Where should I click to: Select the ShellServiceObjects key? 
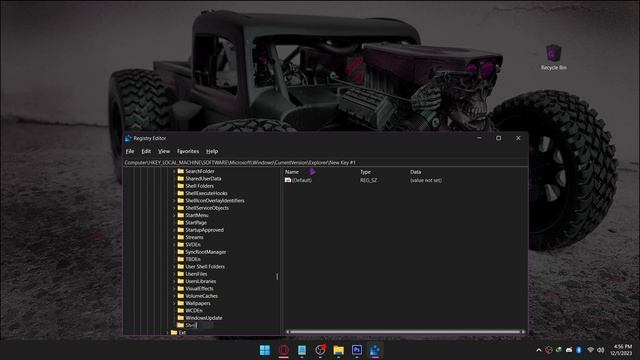click(x=207, y=208)
